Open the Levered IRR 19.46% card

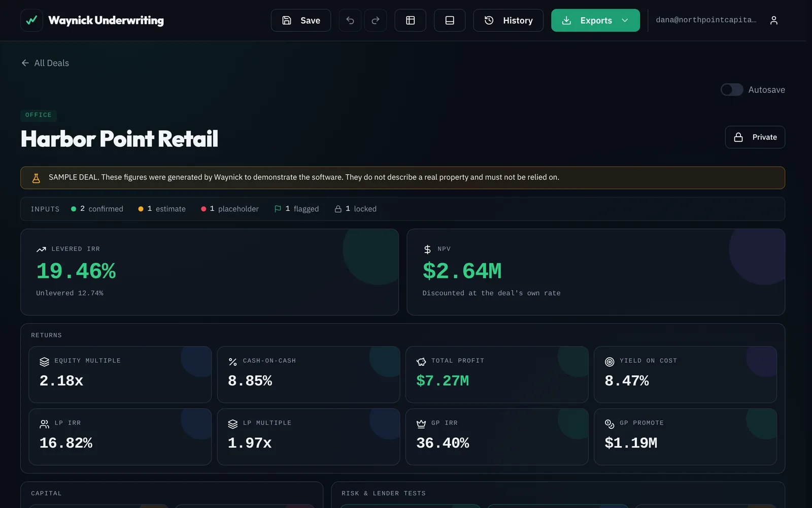pyautogui.click(x=210, y=272)
